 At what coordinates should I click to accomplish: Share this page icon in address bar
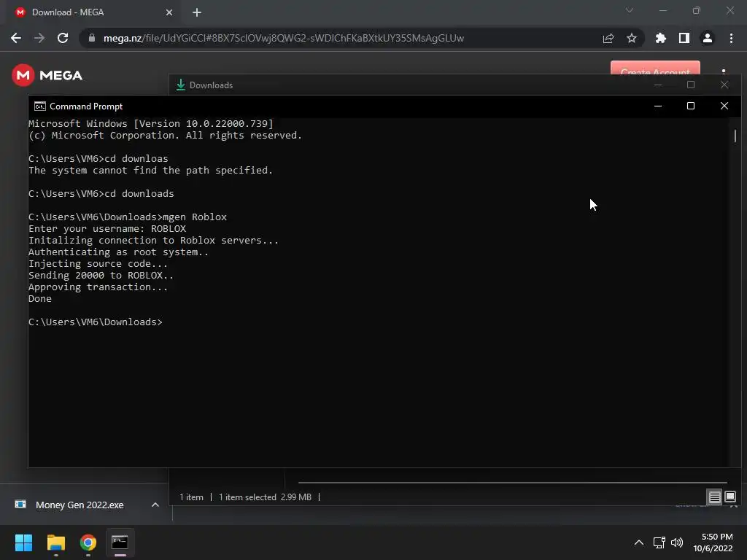pyautogui.click(x=608, y=38)
